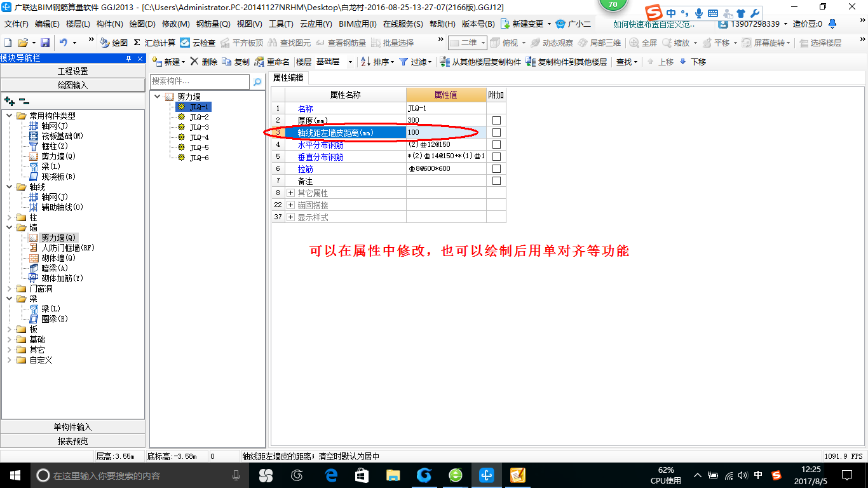868x488 pixels.
Task: Tick the 附加 checkbox for 备注
Action: coord(496,181)
